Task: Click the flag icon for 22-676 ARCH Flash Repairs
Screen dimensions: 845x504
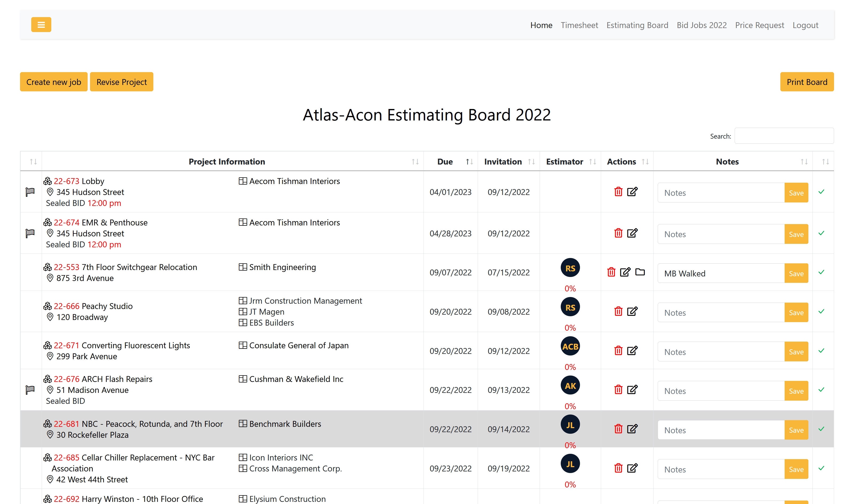Action: (30, 390)
